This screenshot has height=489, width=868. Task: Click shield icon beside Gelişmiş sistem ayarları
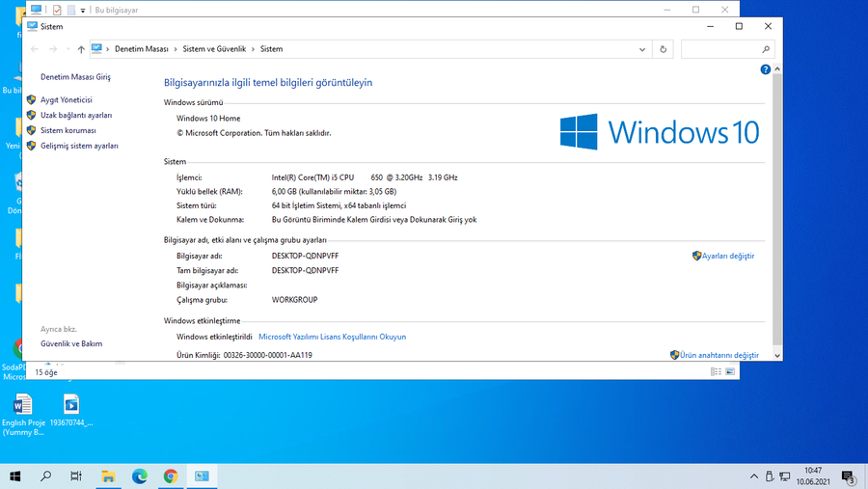(31, 146)
